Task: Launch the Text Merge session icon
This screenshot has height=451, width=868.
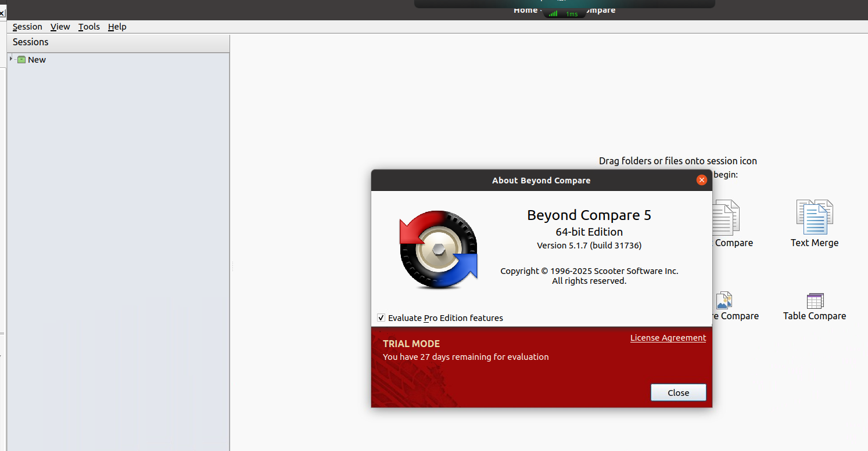Action: click(x=815, y=217)
